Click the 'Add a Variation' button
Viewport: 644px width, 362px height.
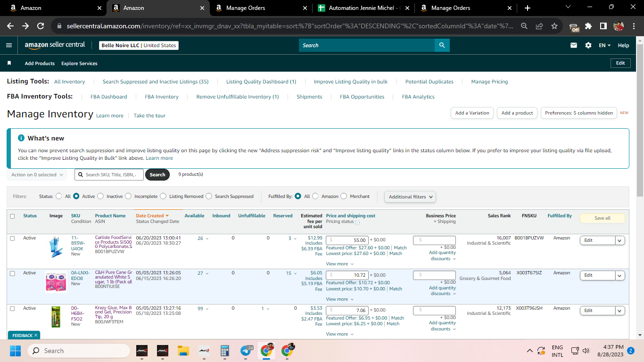[x=472, y=113]
